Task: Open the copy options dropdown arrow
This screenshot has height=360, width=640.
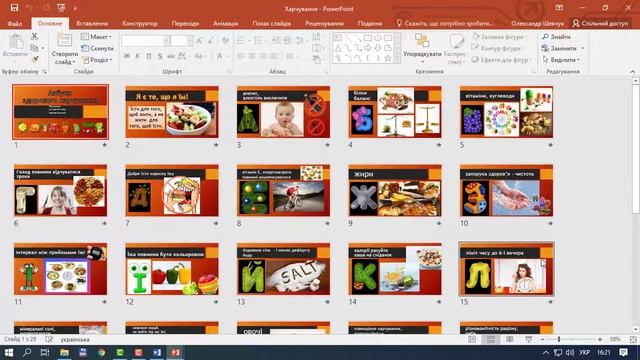Action: tap(42, 48)
